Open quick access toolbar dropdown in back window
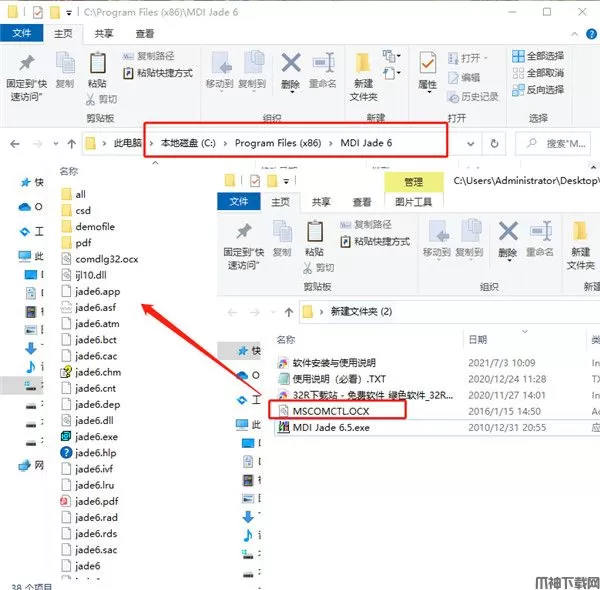Image resolution: width=600 pixels, height=590 pixels. click(69, 13)
